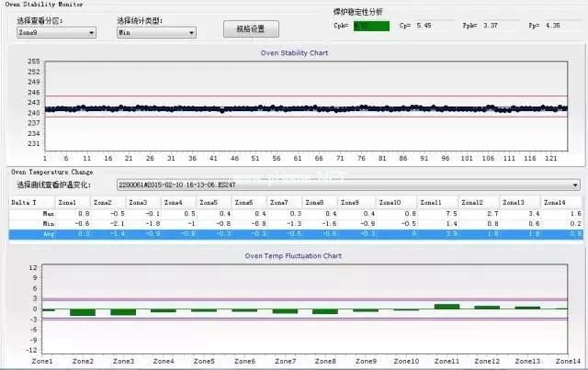Image resolution: width=588 pixels, height=370 pixels.
Task: Select the Delta T column header
Action: pyautogui.click(x=31, y=202)
